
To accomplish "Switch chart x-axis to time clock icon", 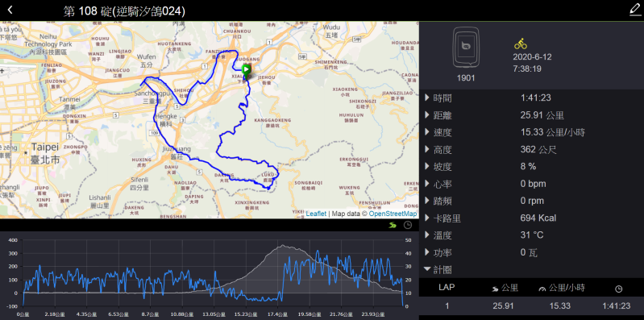I will coord(407,225).
